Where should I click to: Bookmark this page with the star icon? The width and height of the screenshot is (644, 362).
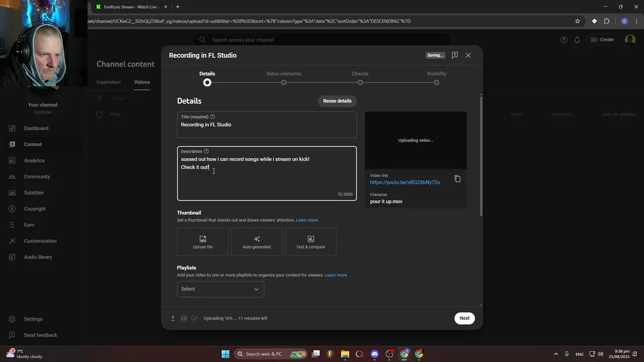coord(578,21)
